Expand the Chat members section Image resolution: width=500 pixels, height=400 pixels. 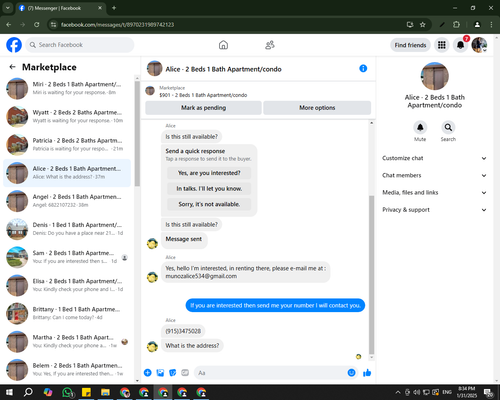[x=434, y=175]
